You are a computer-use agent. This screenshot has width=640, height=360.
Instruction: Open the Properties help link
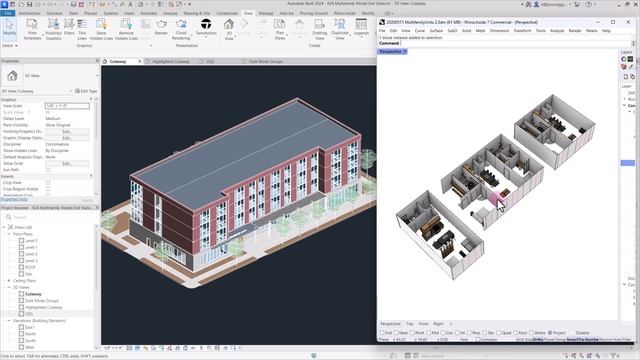click(x=14, y=199)
